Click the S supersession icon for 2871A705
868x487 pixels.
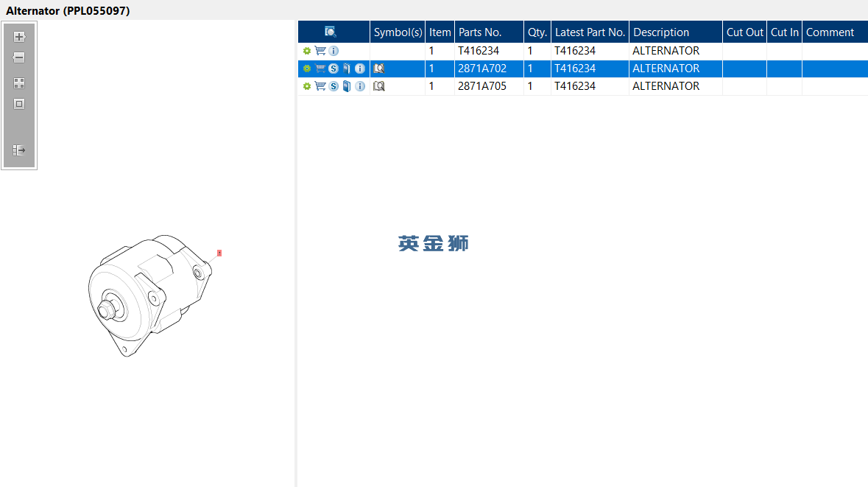pos(334,86)
